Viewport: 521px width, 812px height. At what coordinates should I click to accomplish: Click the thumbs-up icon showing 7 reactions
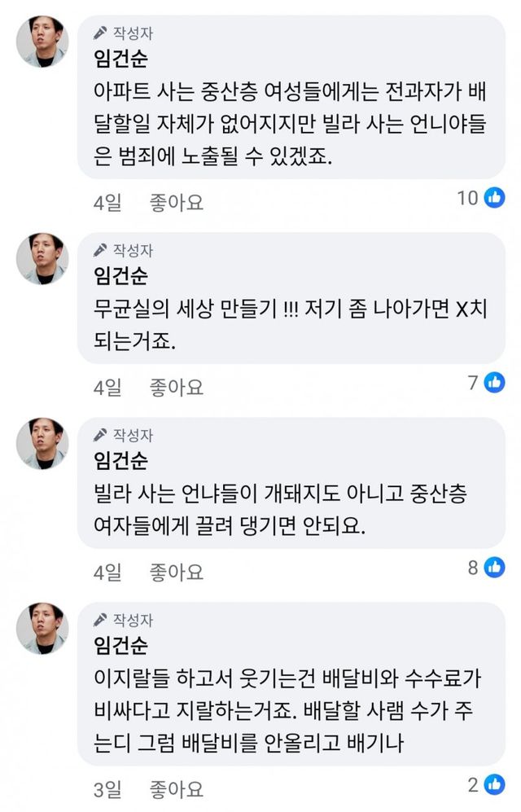point(495,381)
